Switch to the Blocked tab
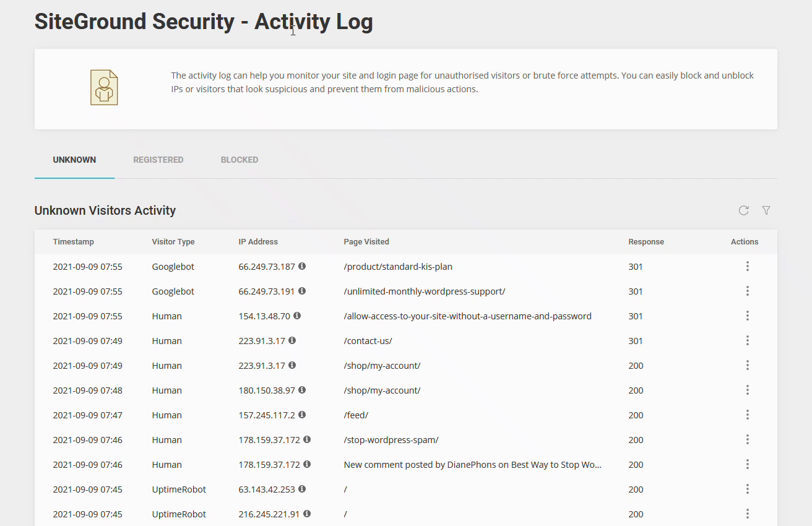812x526 pixels. click(x=240, y=160)
